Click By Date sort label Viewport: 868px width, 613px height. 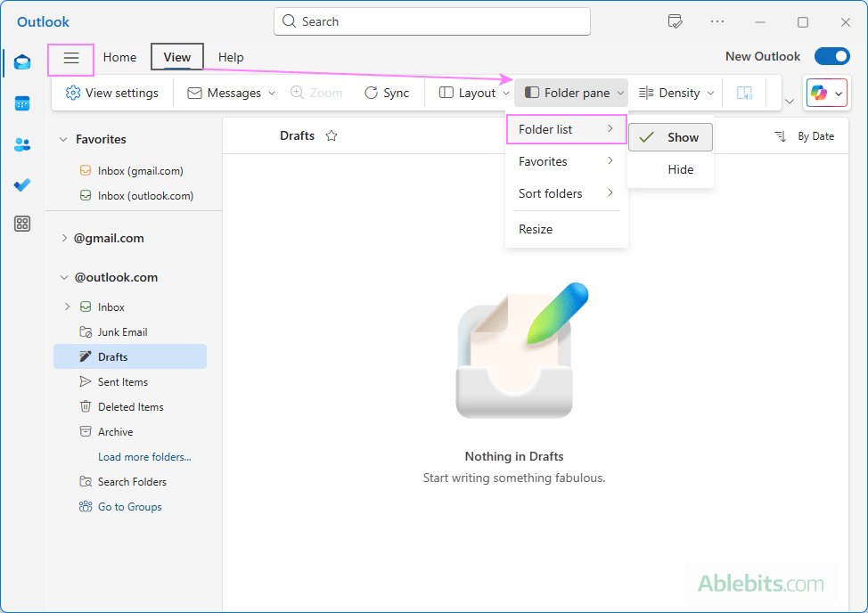(x=815, y=136)
